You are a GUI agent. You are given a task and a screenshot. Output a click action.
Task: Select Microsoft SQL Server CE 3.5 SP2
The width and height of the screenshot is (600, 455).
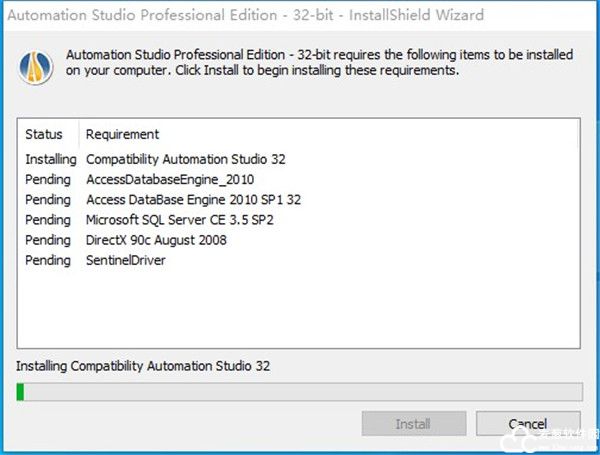(179, 220)
